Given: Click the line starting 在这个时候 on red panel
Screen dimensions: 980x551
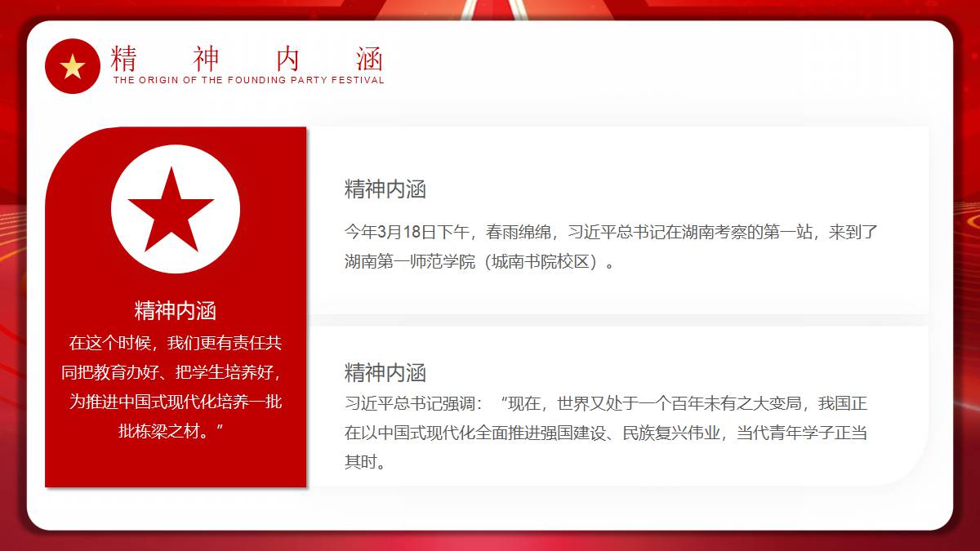Looking at the screenshot, I should [175, 343].
